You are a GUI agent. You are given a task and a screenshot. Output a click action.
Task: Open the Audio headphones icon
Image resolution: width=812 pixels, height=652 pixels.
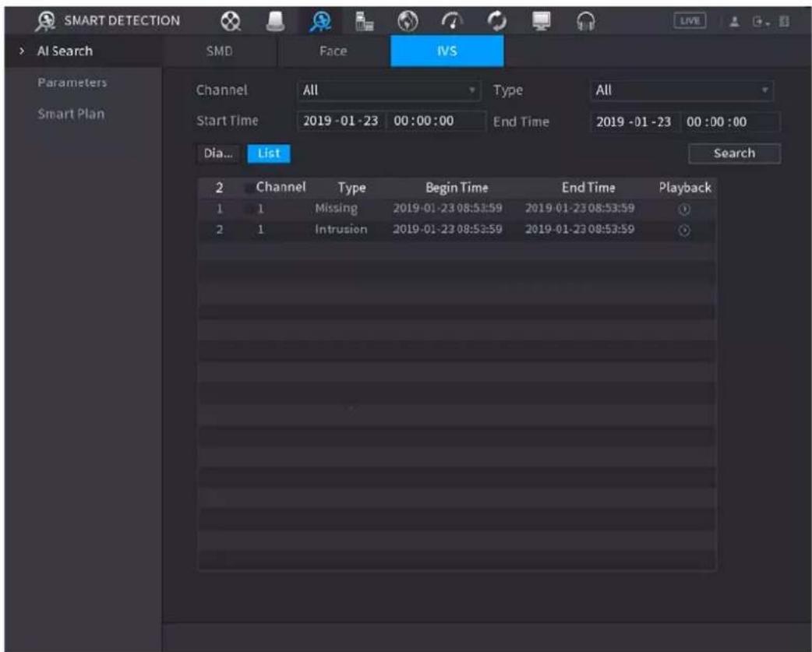(586, 21)
